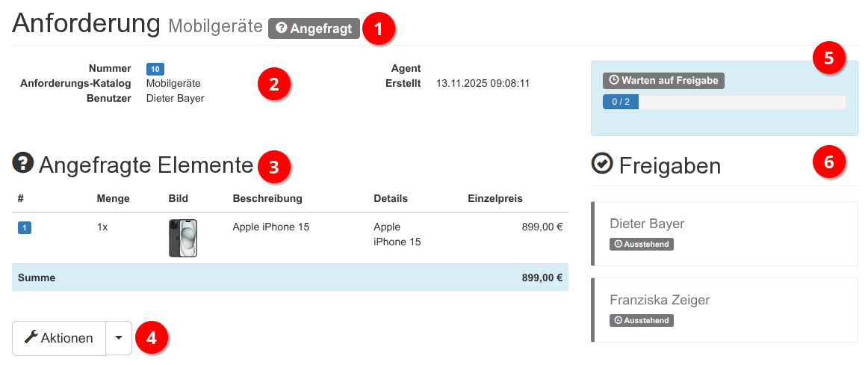
Task: Open the Apple iPhone 15 product thumbnail
Action: click(183, 238)
